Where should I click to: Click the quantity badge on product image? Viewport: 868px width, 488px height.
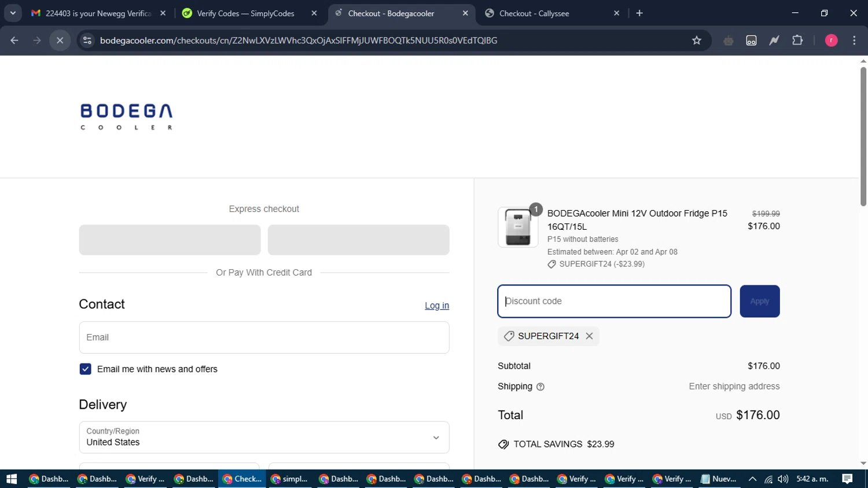tap(536, 209)
